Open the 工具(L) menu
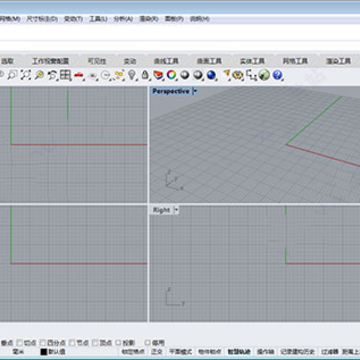This screenshot has width=360, height=360. [98, 19]
